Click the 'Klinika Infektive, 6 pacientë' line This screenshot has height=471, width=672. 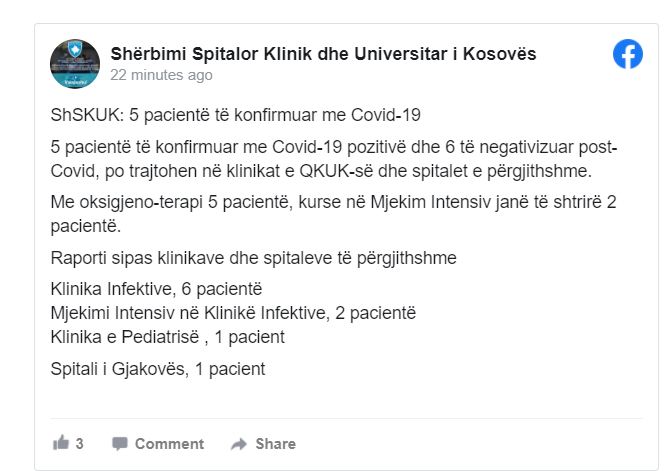[156, 289]
